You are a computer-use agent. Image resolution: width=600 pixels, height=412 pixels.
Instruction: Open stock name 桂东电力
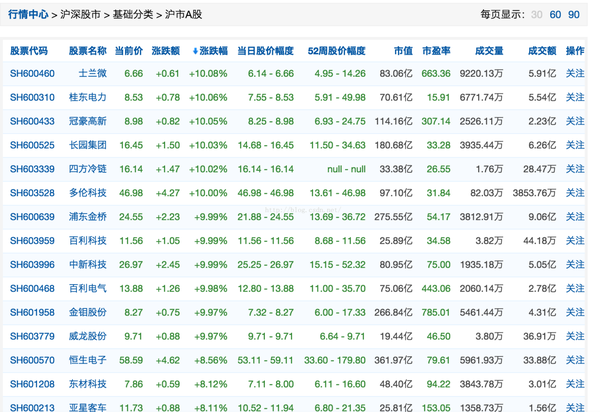88,98
